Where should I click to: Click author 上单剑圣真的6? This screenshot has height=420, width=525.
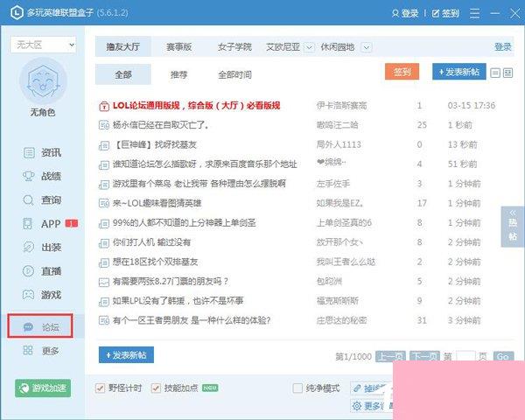344,223
